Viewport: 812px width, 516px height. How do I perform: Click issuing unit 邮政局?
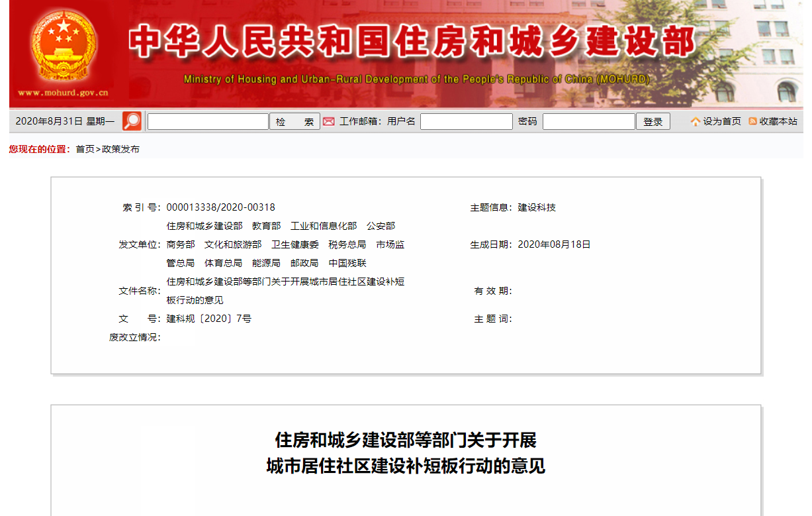(304, 263)
